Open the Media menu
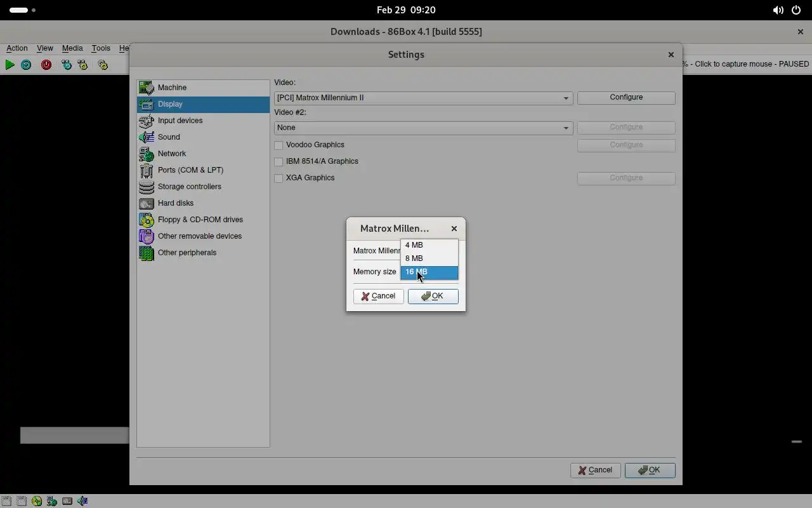This screenshot has width=812, height=508. click(72, 48)
